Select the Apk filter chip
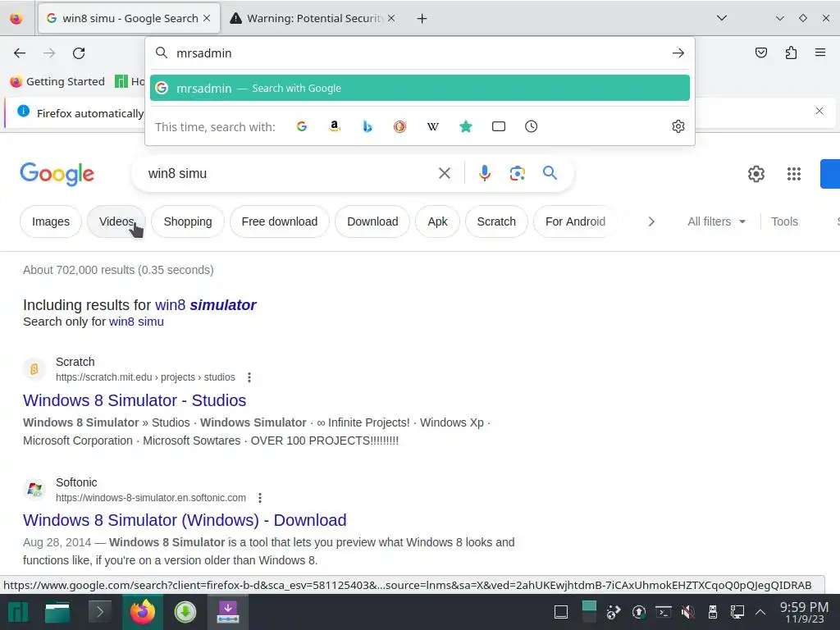This screenshot has width=840, height=630. (x=437, y=221)
